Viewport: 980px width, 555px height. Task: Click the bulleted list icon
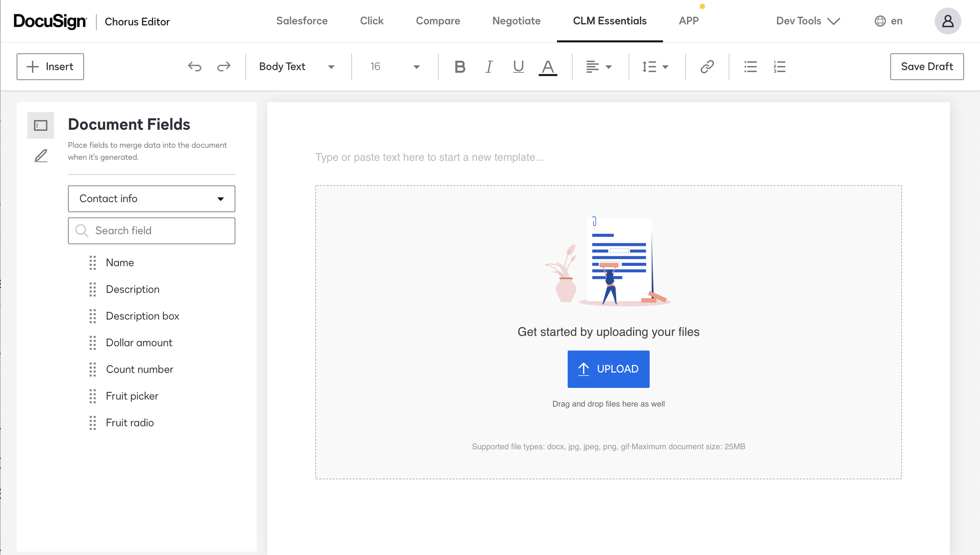tap(750, 67)
